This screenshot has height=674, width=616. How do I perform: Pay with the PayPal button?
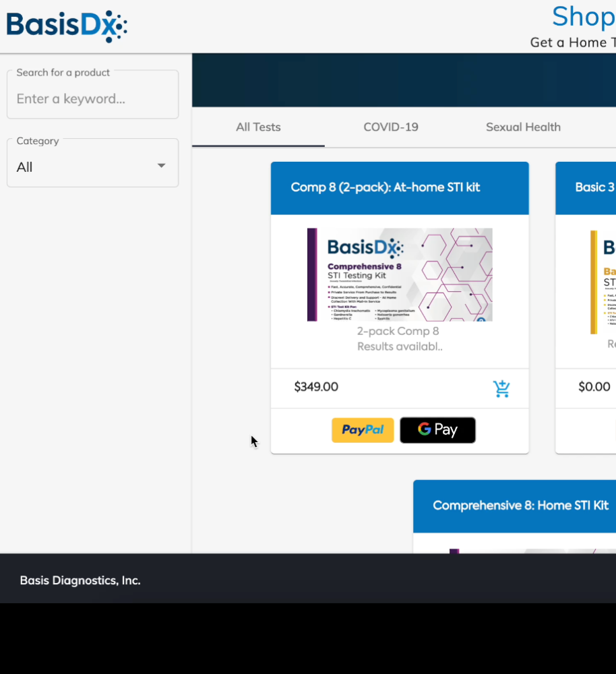363,430
